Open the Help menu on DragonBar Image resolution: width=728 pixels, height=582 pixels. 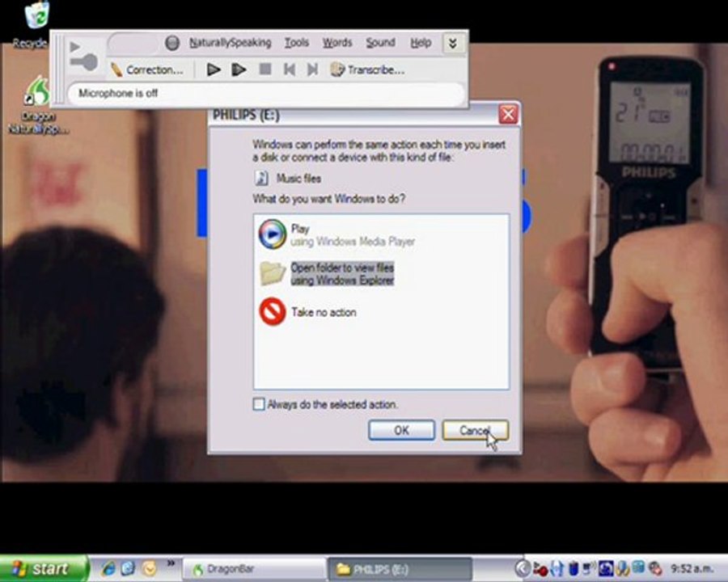click(x=421, y=43)
